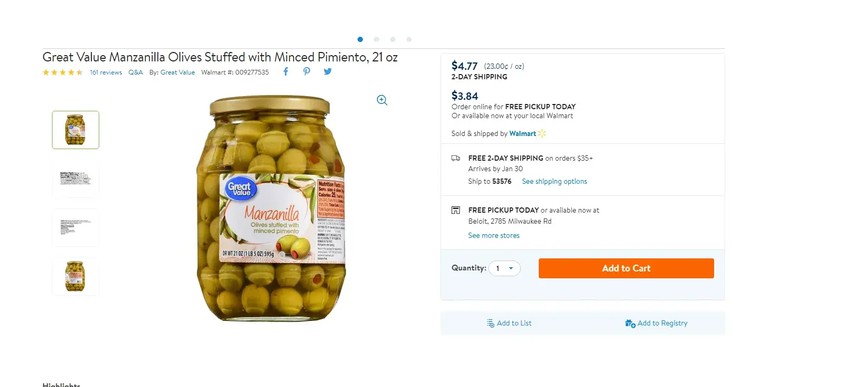Open the 161 reviews link
The height and width of the screenshot is (387, 868).
(x=106, y=72)
